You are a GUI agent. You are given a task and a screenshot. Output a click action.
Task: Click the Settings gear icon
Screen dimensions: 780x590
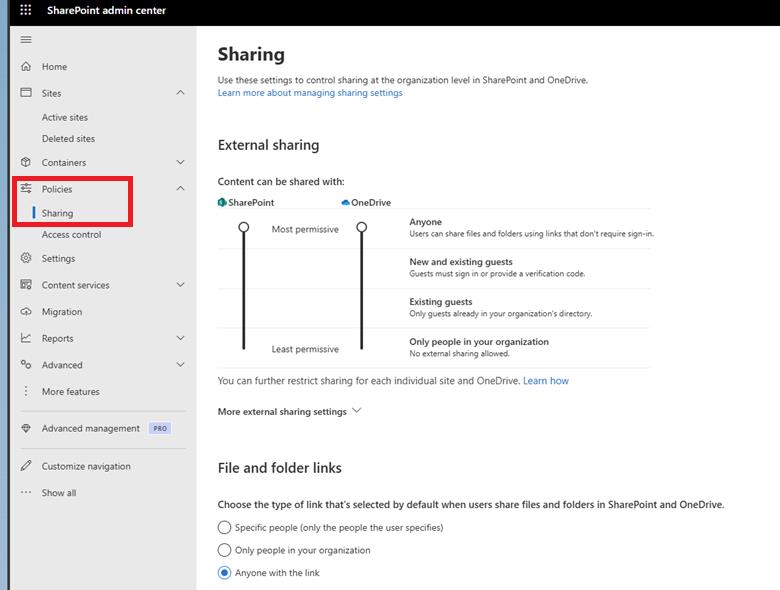[x=26, y=258]
